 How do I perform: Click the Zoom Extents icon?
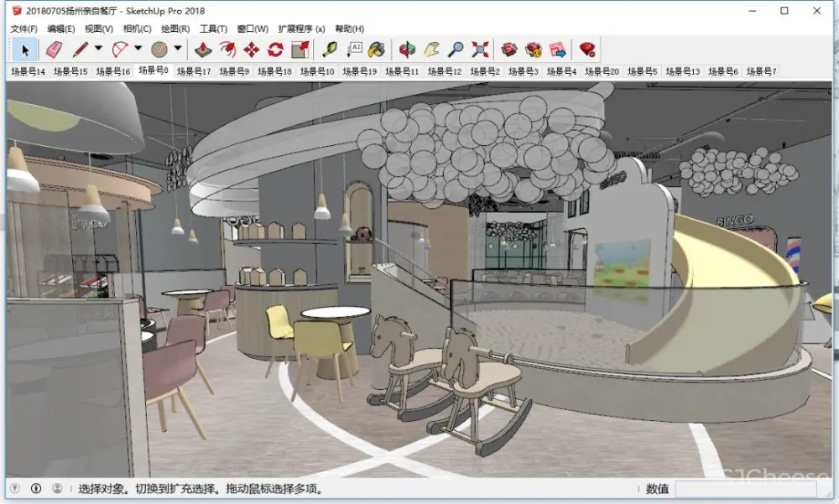pos(480,49)
